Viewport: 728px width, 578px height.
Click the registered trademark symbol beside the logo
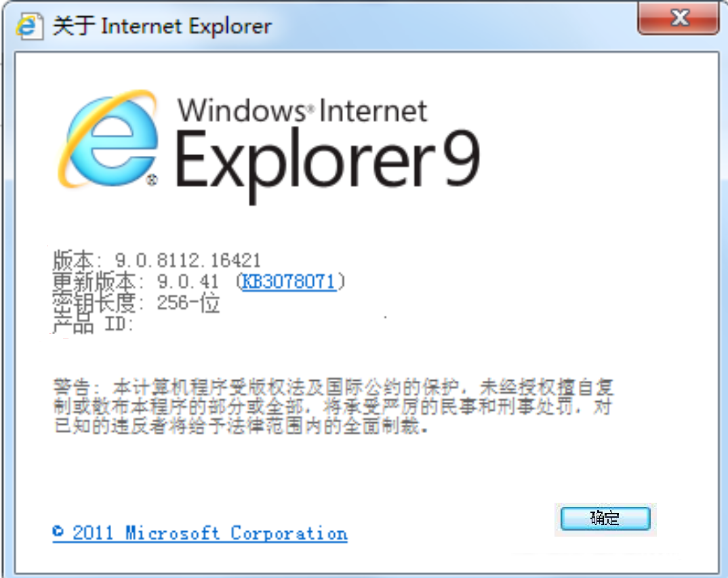pyautogui.click(x=153, y=180)
